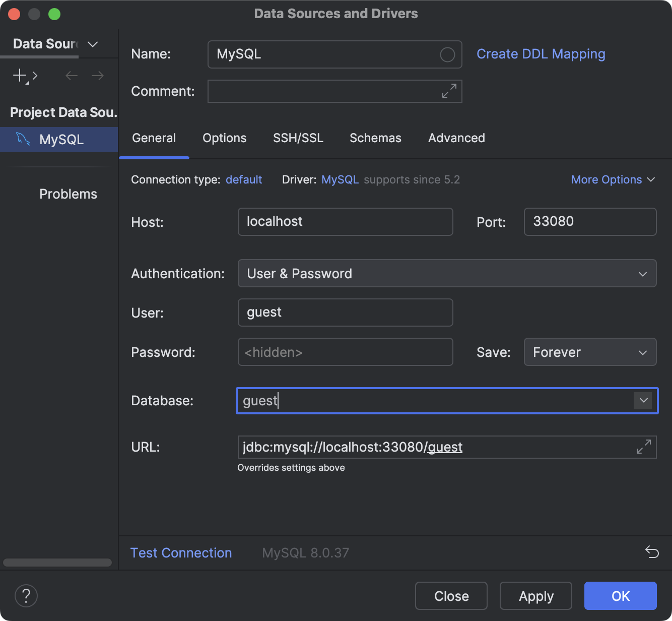Expand the Comment field with its editor icon

click(x=449, y=91)
